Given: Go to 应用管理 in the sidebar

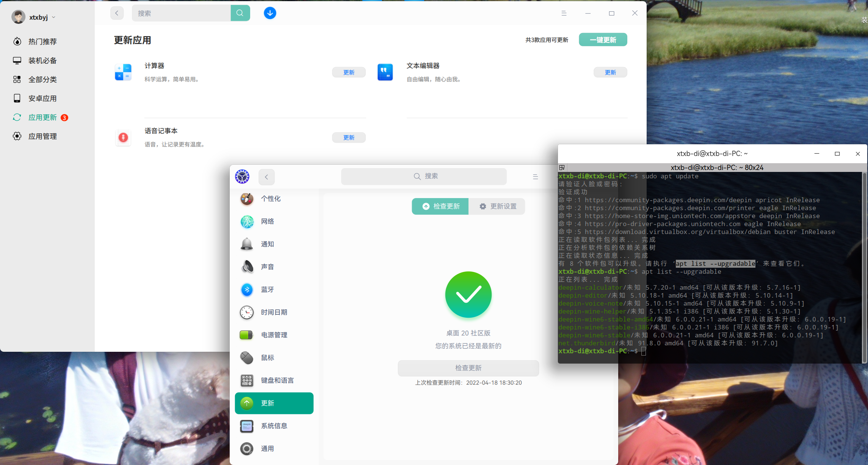Looking at the screenshot, I should coord(42,136).
